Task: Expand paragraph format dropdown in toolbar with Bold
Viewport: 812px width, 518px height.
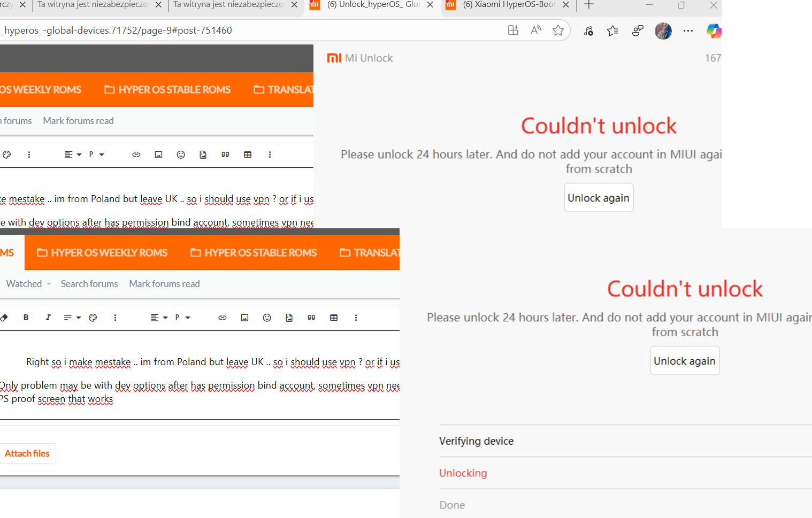Action: click(182, 318)
